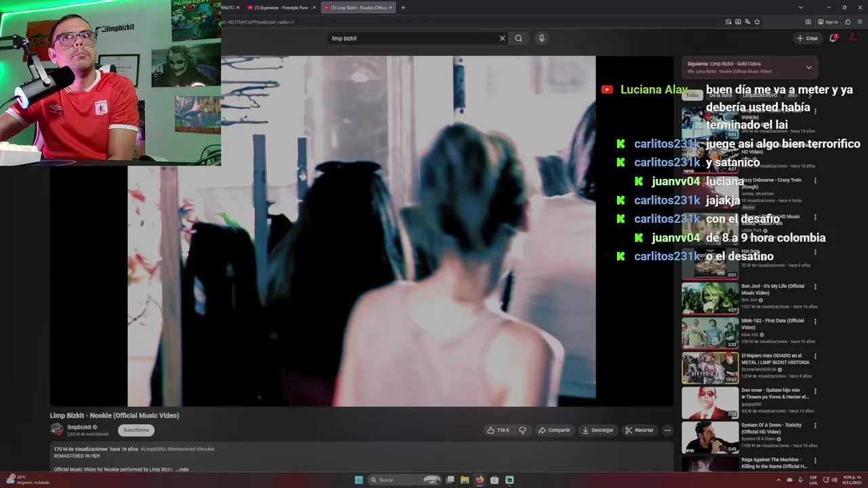Click 'Rage Against The Machine - Killing In the Name' title
Viewport: 868px width, 488px height.
[774, 463]
